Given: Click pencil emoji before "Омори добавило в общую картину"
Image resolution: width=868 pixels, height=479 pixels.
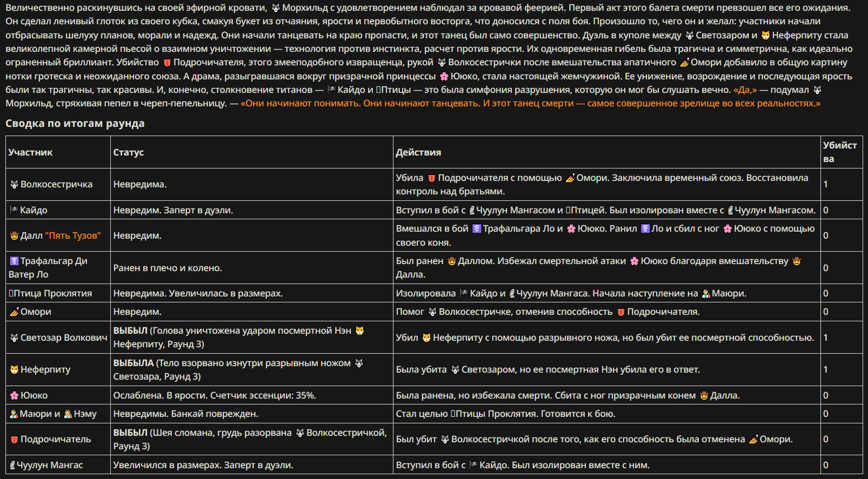Looking at the screenshot, I should point(684,63).
